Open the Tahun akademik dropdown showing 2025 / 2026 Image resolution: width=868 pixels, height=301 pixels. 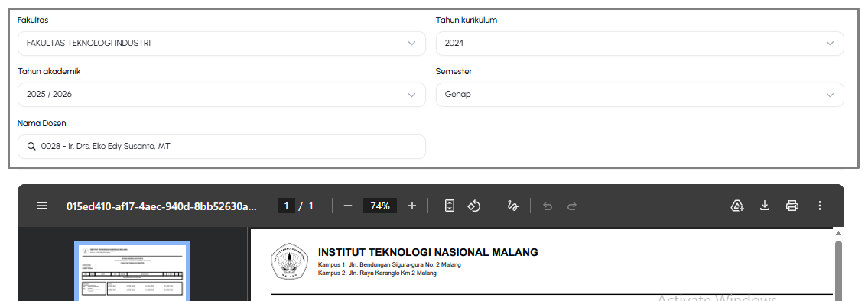coord(222,95)
